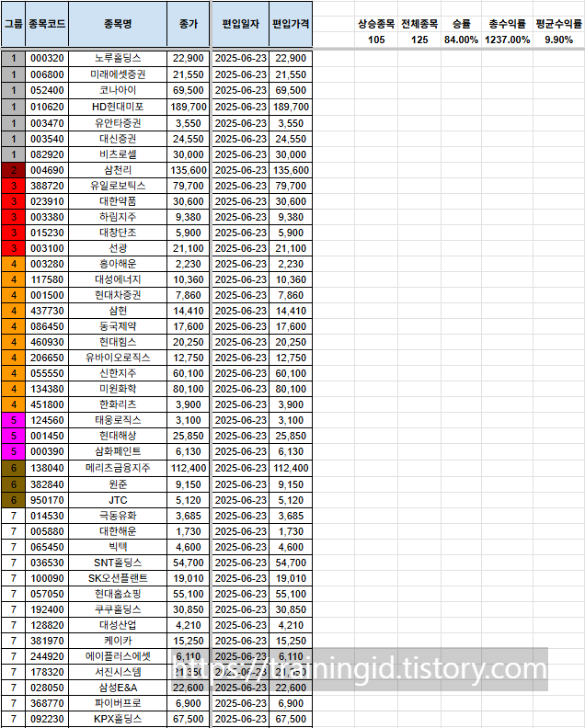Click stock name 쿠쿠홀딩스

[x=118, y=609]
